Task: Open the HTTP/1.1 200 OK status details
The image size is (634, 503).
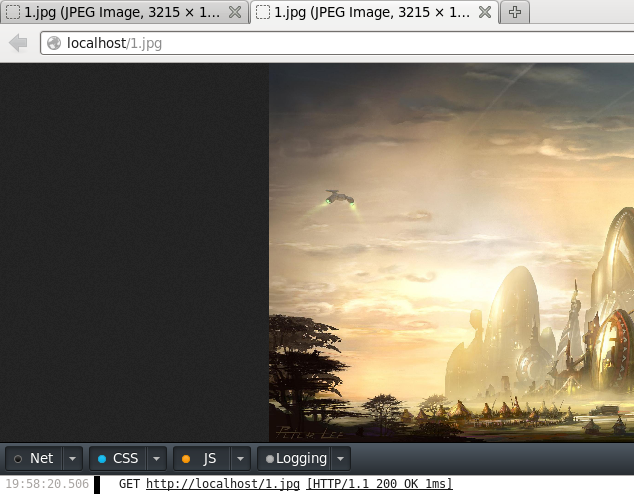Action: (x=379, y=484)
